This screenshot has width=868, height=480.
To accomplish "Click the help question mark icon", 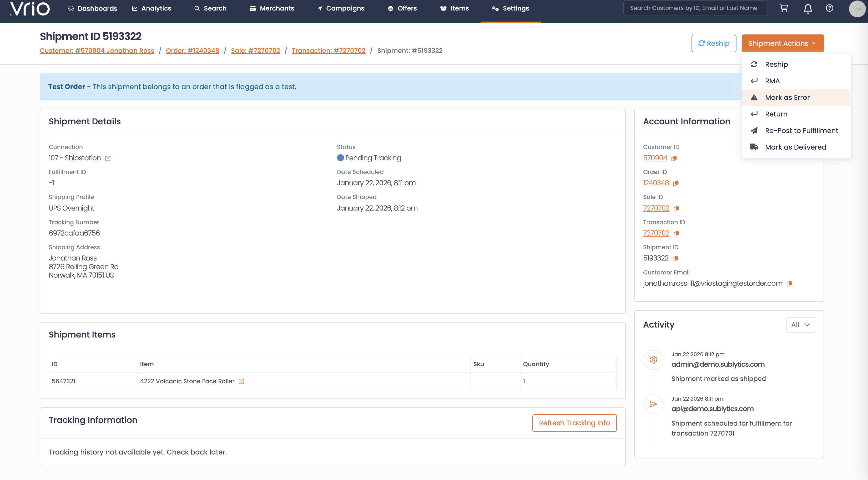I will click(830, 8).
